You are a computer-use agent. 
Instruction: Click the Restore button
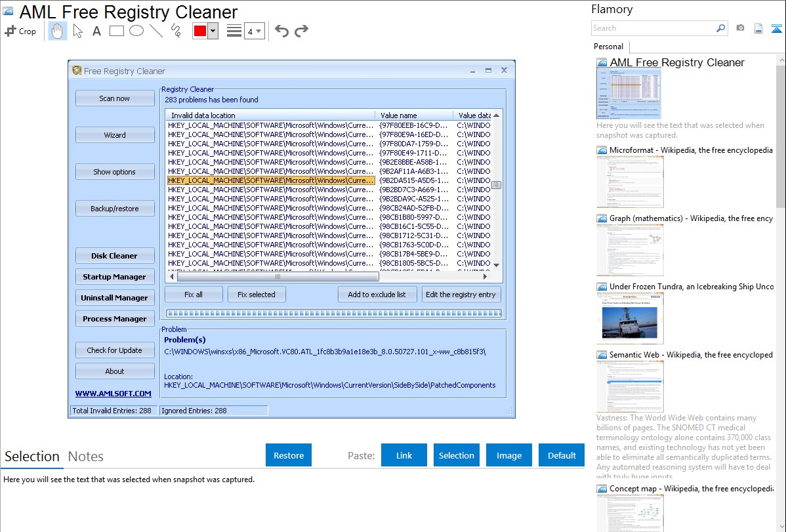coord(289,455)
